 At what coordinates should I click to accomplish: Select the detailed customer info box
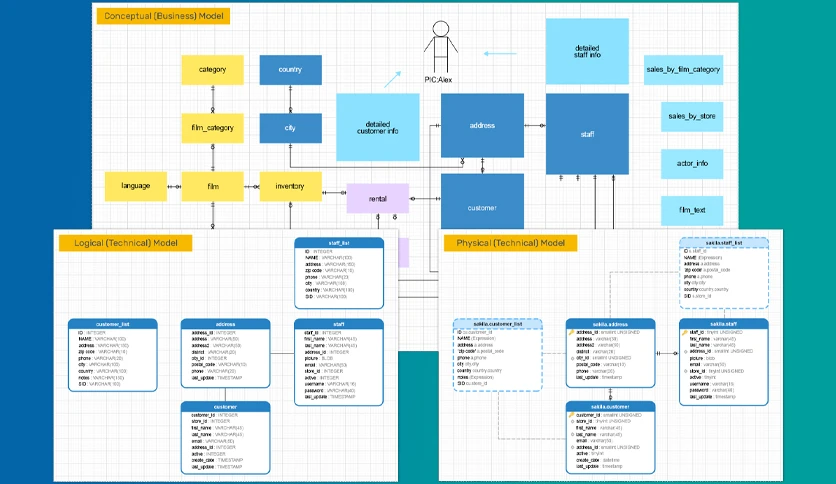click(x=377, y=127)
